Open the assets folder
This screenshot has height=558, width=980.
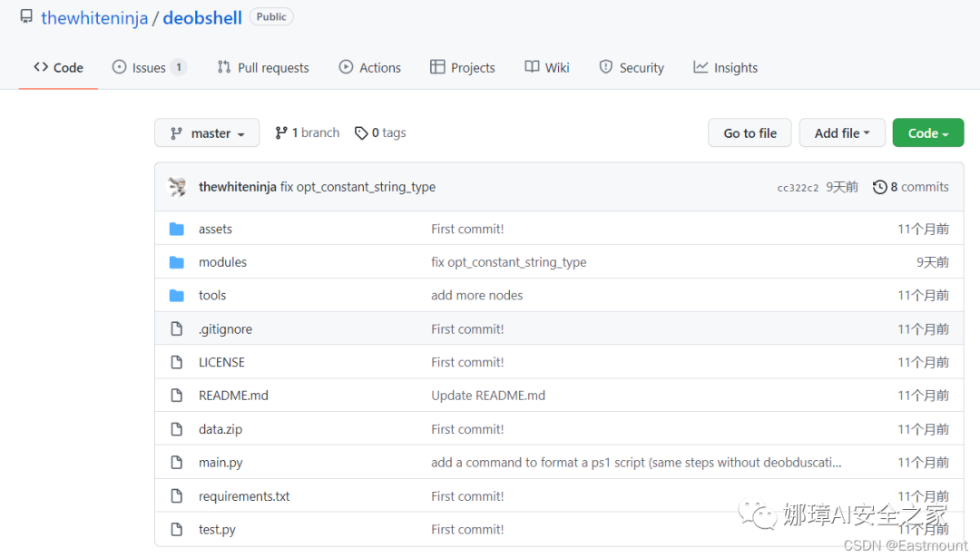pyautogui.click(x=215, y=230)
